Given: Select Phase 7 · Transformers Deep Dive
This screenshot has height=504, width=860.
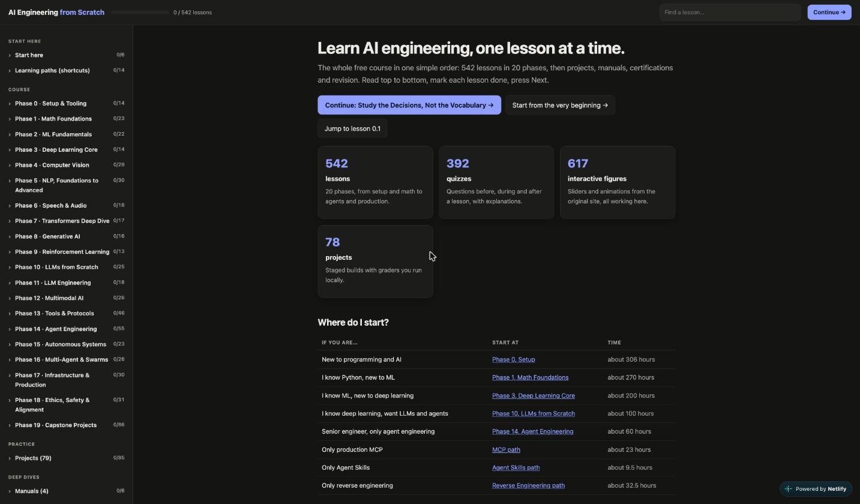Looking at the screenshot, I should point(66,221).
